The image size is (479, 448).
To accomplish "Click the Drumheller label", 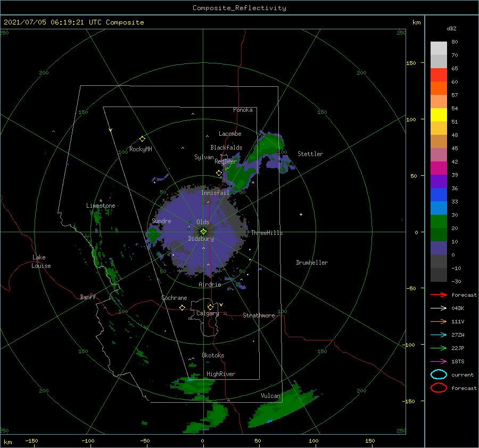I will click(312, 263).
